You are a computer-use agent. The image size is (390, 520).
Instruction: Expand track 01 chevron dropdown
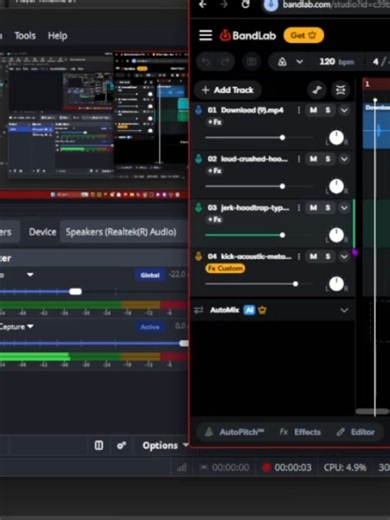coord(344,110)
